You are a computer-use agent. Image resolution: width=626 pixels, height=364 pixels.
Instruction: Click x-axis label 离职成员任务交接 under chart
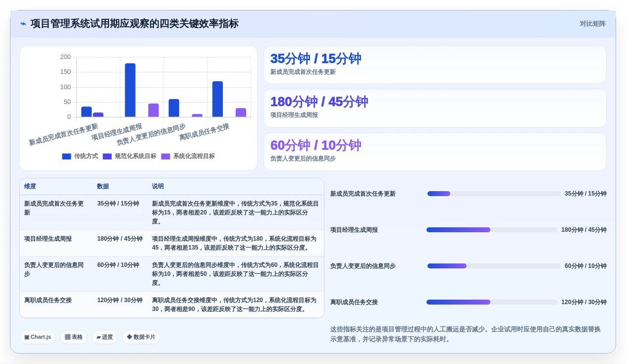tap(204, 132)
